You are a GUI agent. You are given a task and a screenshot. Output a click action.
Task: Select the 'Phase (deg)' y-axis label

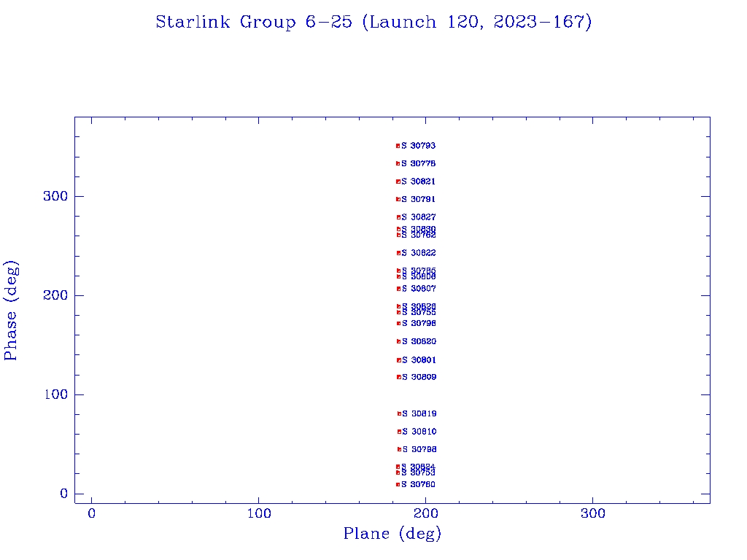pos(10,311)
